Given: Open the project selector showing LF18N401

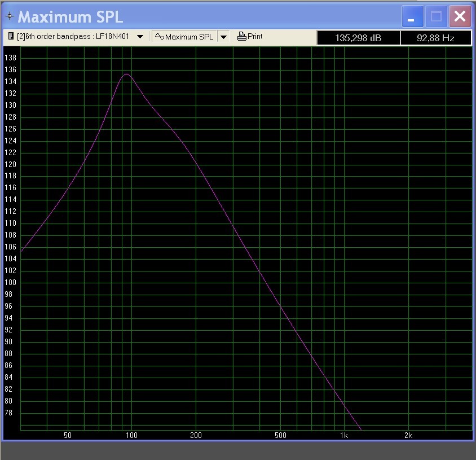Looking at the screenshot, I should (76, 37).
